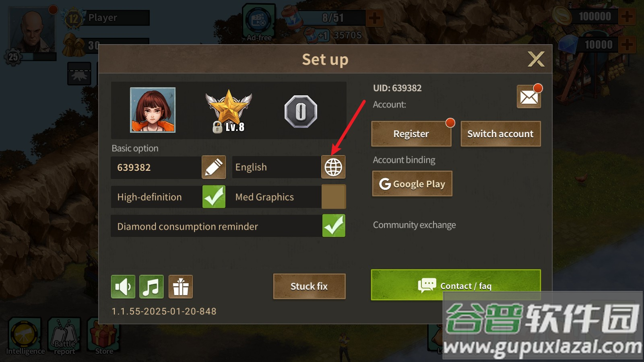Bind account with Google Play
The image size is (644, 362).
point(412,184)
